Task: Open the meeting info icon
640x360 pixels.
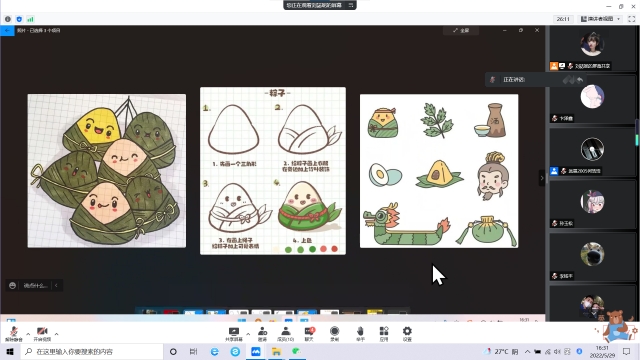Action: coord(8,19)
